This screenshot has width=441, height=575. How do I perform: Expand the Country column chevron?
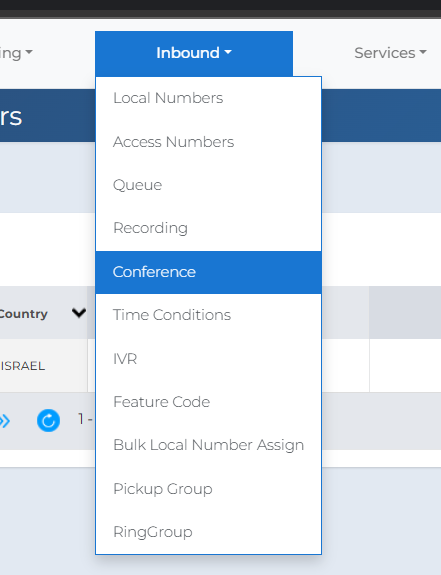point(79,313)
